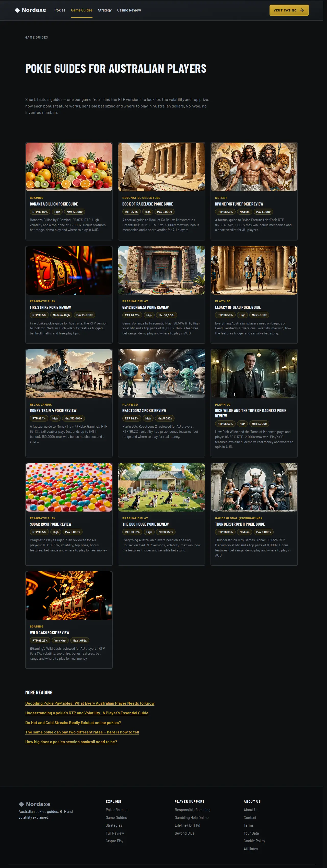Click Thunderstruck II Pokie Guide heading
The image size is (327, 868).
click(x=240, y=524)
